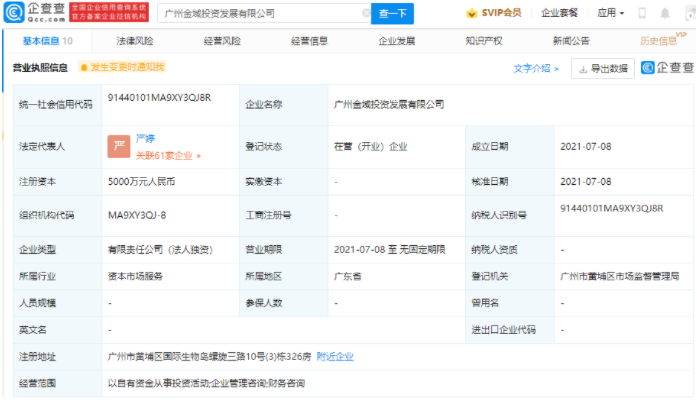Switch to the 法律风险 tab
Screen dimensions: 697x406
[x=135, y=41]
